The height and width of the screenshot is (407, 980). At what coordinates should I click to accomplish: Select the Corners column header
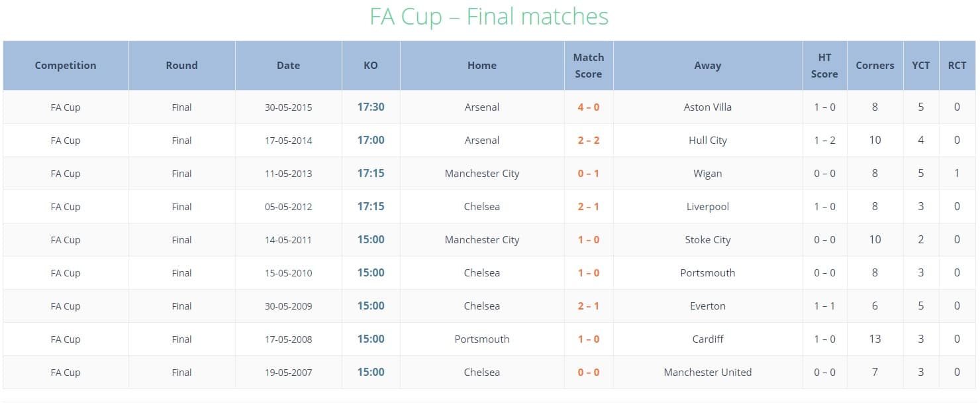(875, 66)
